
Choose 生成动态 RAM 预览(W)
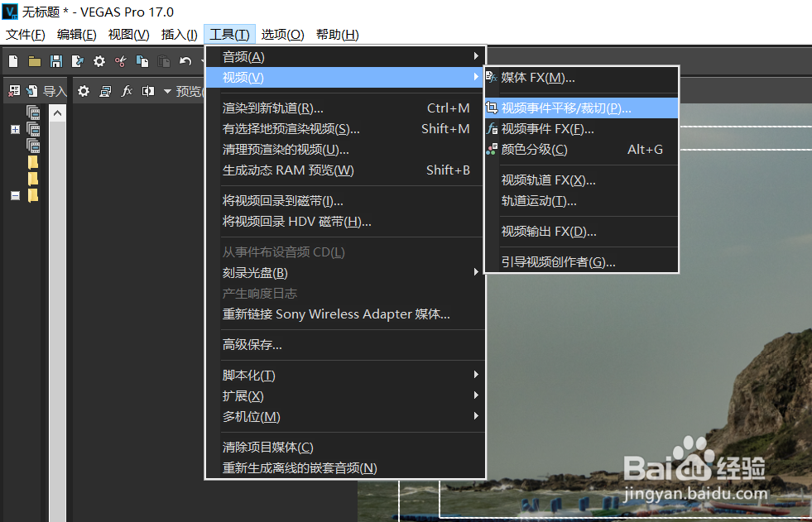[x=345, y=170]
